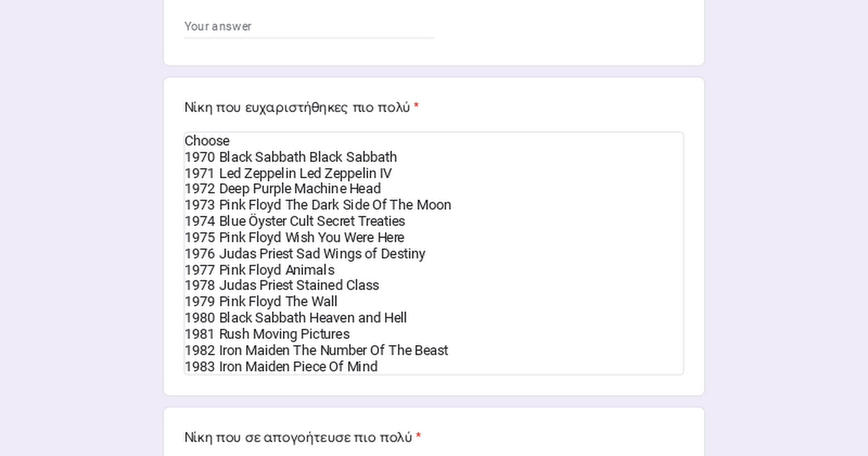
Task: Select 1983 Iron Maiden Piece Of Mind
Action: pyautogui.click(x=281, y=367)
